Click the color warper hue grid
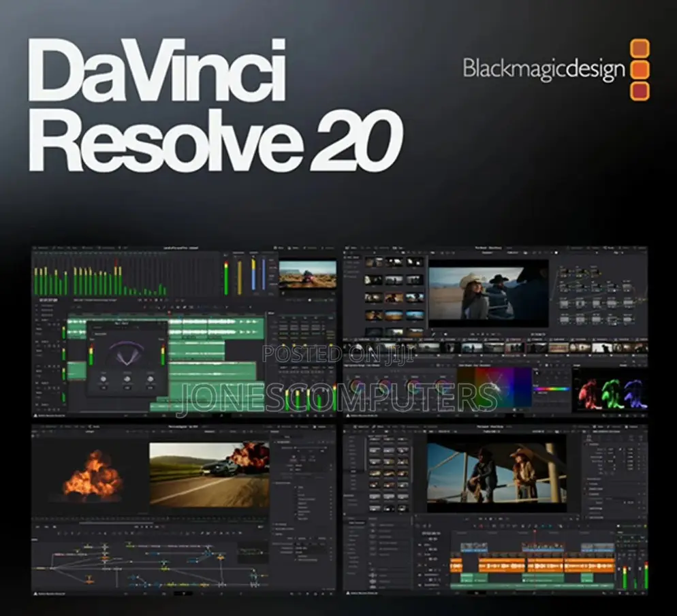The image size is (677, 616). (494, 387)
